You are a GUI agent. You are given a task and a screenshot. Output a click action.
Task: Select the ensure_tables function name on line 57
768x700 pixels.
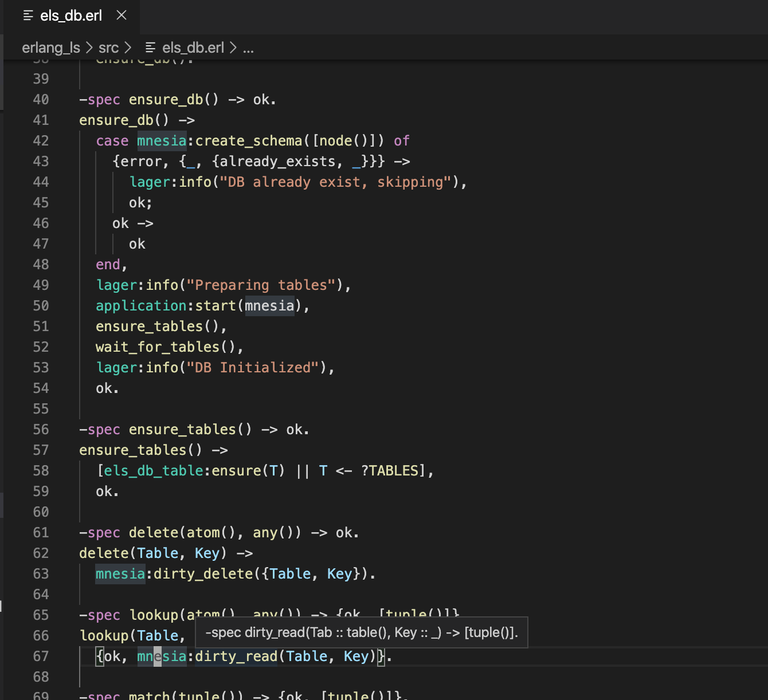132,450
